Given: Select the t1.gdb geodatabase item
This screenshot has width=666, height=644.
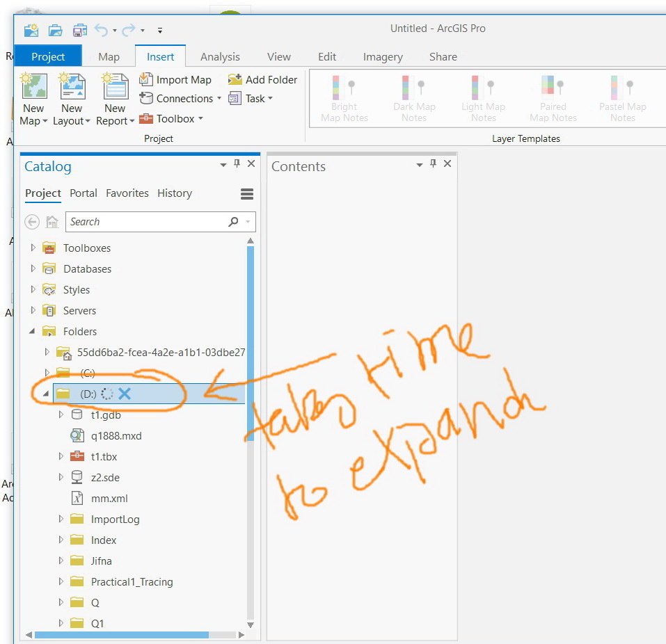Looking at the screenshot, I should tap(106, 414).
